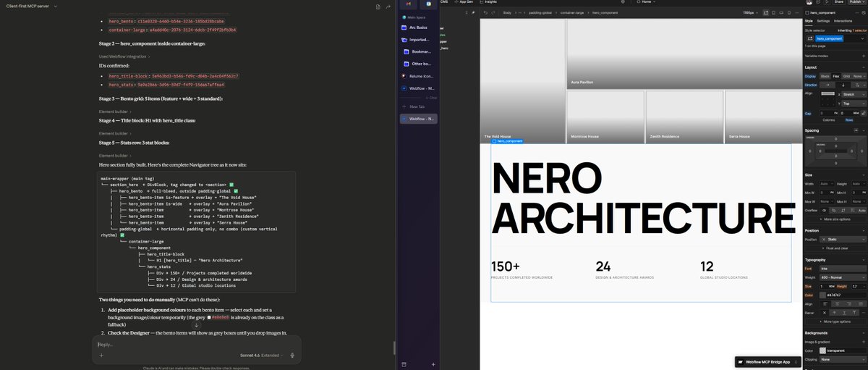Set flex direction to horizontal arrow
The image size is (868, 370).
(x=827, y=85)
